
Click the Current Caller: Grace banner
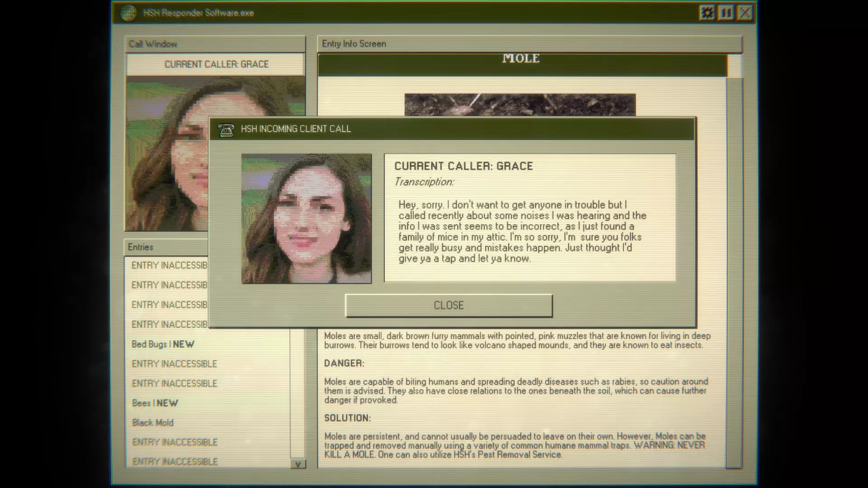[x=216, y=64]
